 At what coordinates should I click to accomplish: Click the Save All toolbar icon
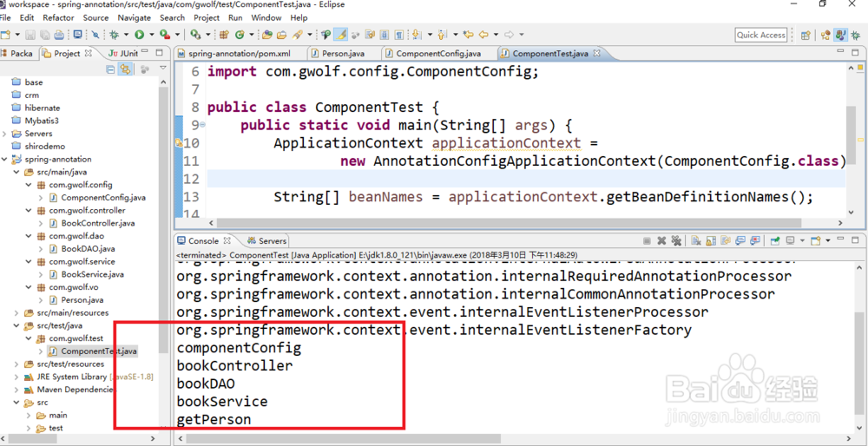44,35
